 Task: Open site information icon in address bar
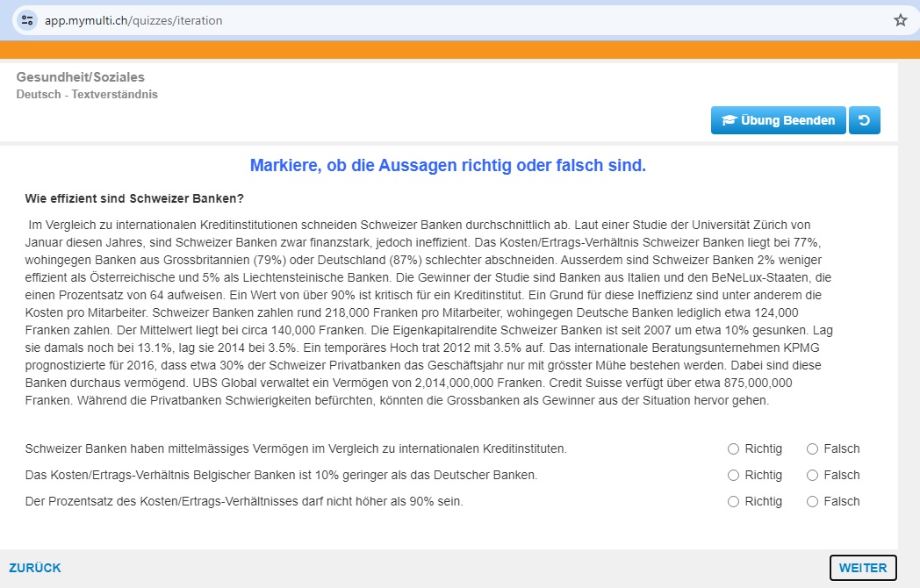(27, 20)
